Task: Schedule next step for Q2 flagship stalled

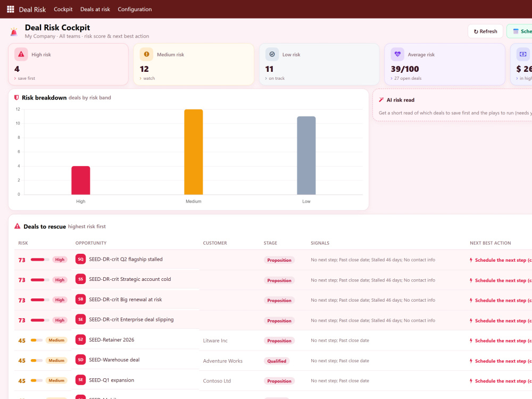Action: click(501, 260)
